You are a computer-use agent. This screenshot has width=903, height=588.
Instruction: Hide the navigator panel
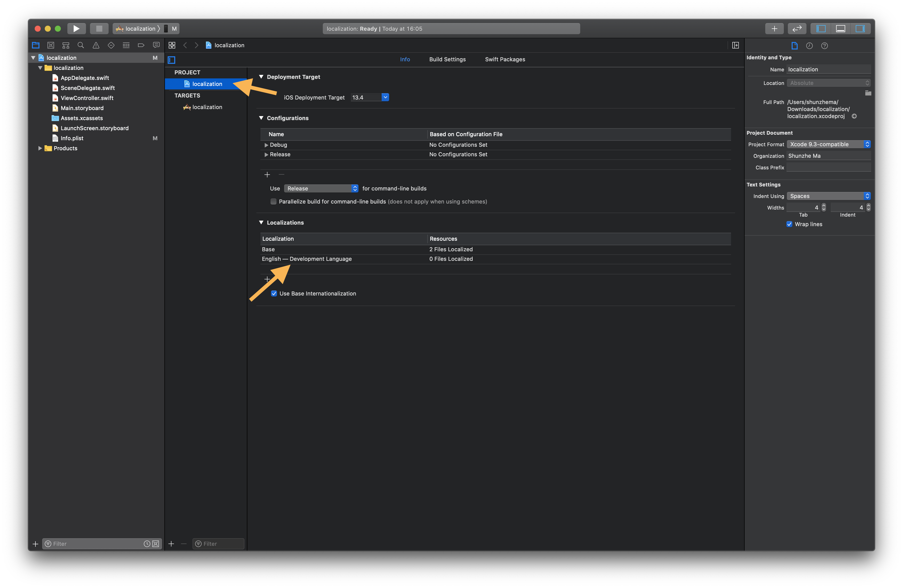[x=821, y=28]
